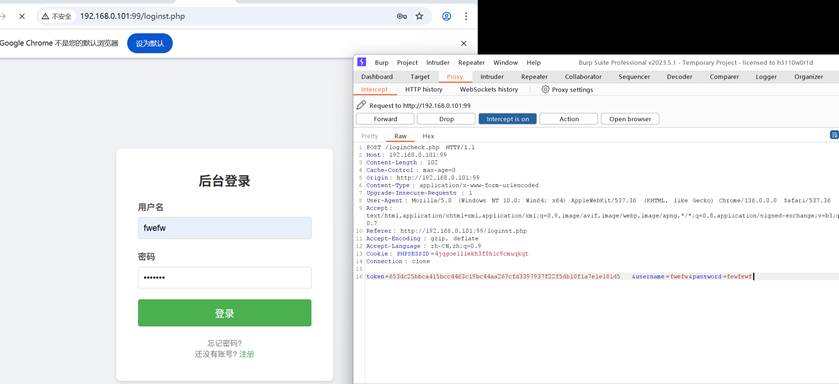839x384 pixels.
Task: Click the Open browser button
Action: pos(630,119)
